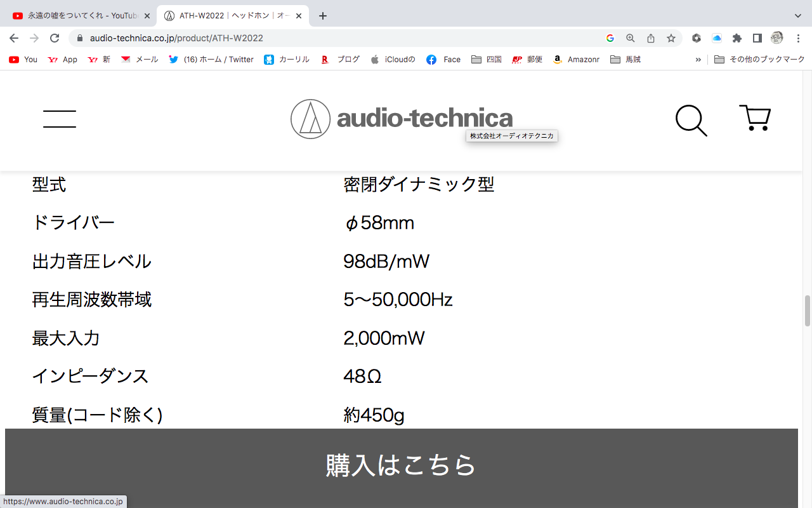Click the share page icon in address bar
Image resolution: width=812 pixels, height=508 pixels.
click(x=651, y=38)
